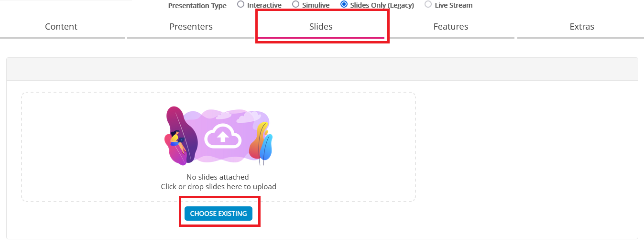Click the 'No slides attached' text
This screenshot has height=246, width=644.
click(218, 177)
